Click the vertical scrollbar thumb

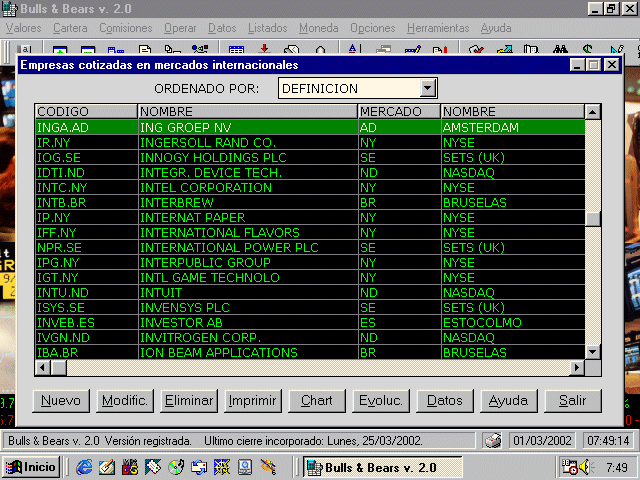[593, 219]
